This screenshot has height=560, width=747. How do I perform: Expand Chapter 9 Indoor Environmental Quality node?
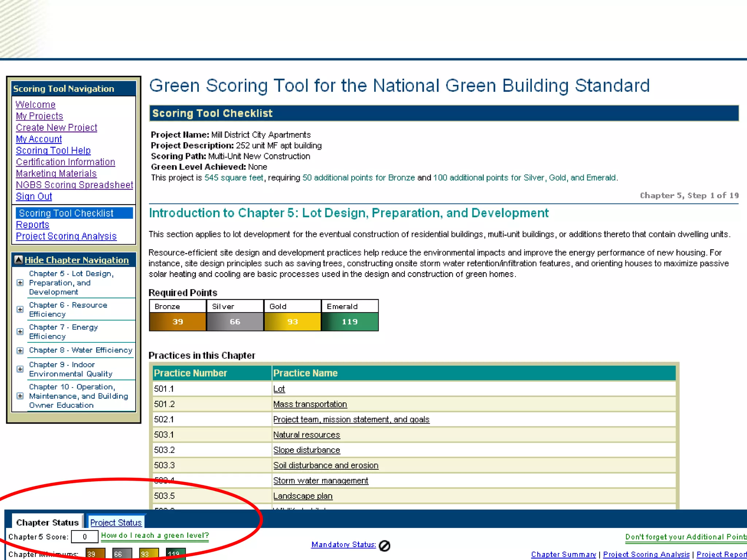(20, 369)
